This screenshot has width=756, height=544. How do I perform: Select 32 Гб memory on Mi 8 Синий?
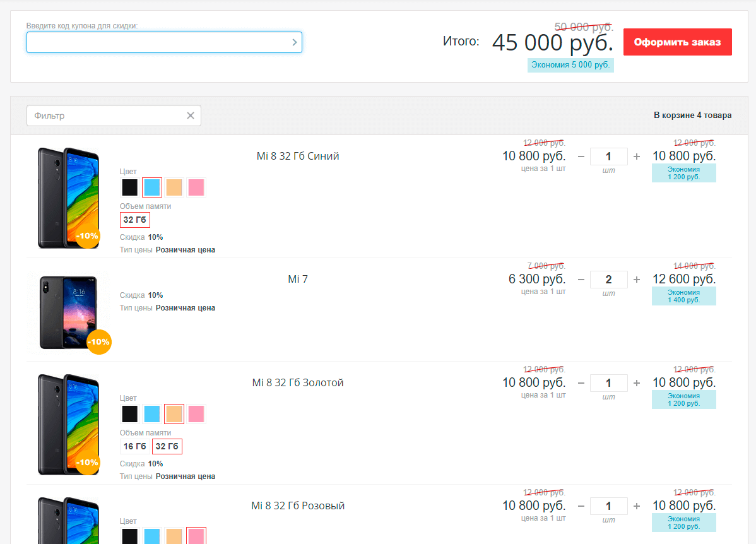pos(135,220)
